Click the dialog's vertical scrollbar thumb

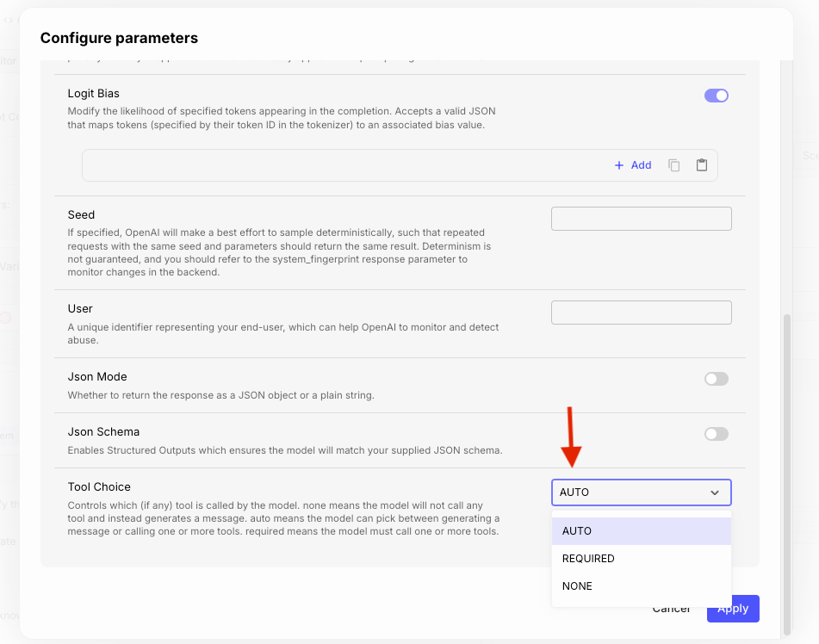pyautogui.click(x=787, y=474)
